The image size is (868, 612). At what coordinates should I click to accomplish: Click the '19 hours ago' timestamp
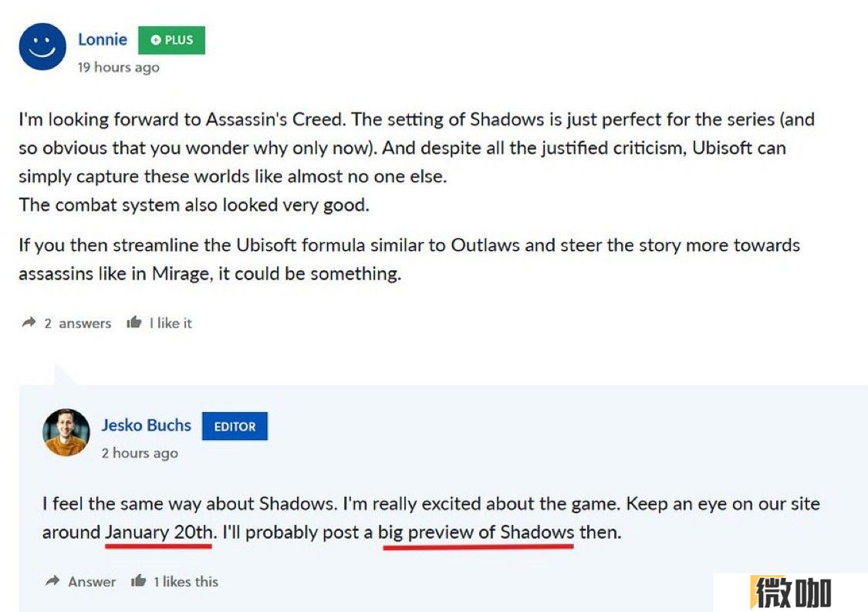119,68
